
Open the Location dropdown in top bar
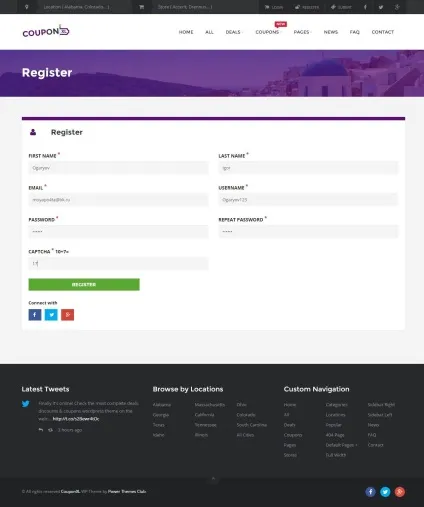[x=77, y=7]
